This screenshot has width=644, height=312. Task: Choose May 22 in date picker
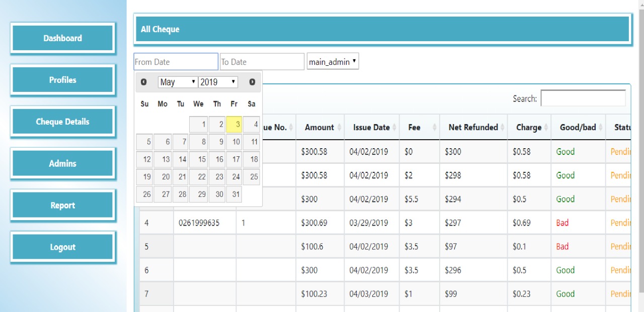pos(199,177)
